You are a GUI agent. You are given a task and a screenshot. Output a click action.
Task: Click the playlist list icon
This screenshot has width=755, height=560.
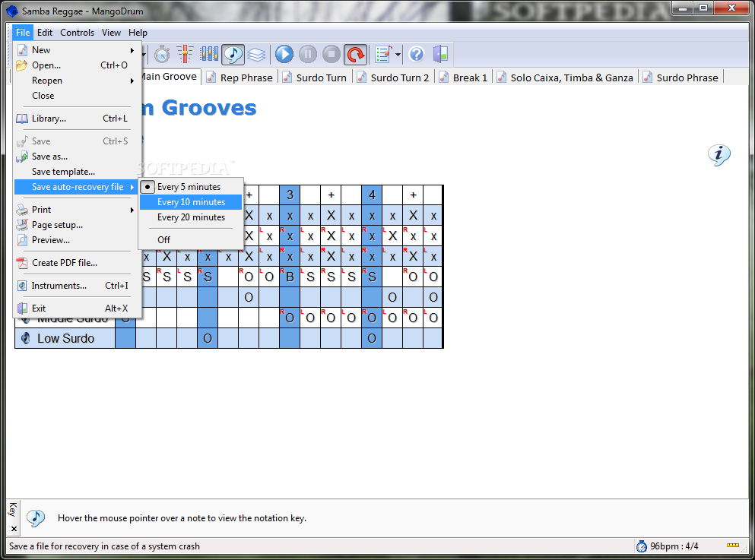[384, 55]
